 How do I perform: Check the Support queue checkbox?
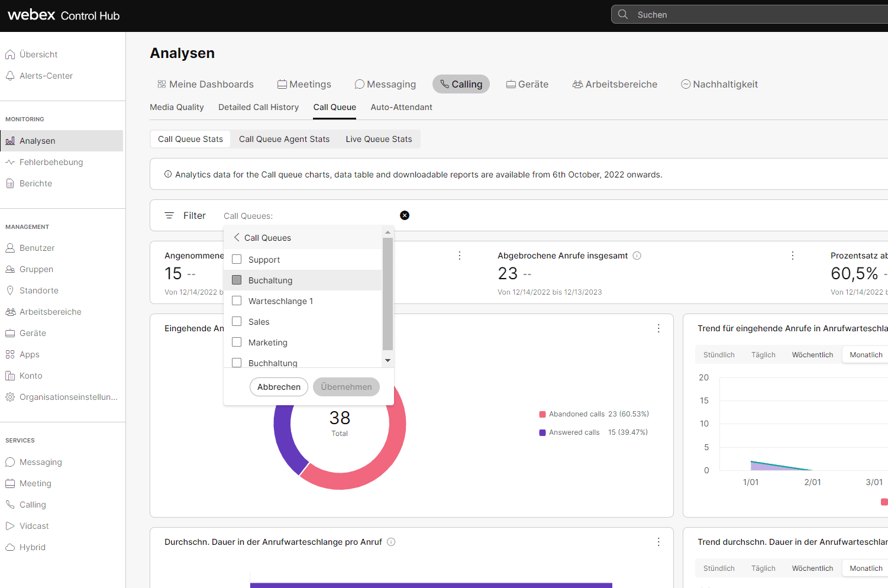point(237,259)
